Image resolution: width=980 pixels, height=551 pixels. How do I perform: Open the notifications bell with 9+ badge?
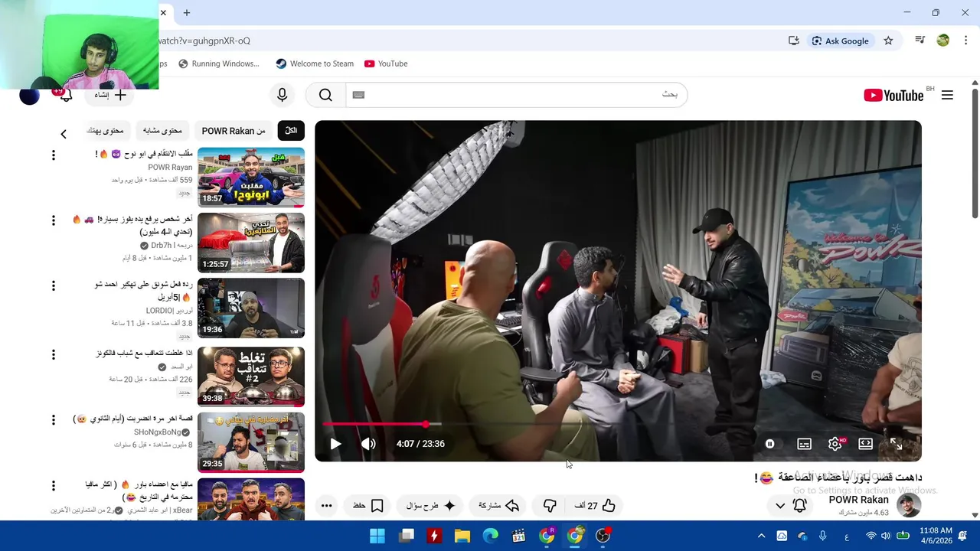pos(66,95)
